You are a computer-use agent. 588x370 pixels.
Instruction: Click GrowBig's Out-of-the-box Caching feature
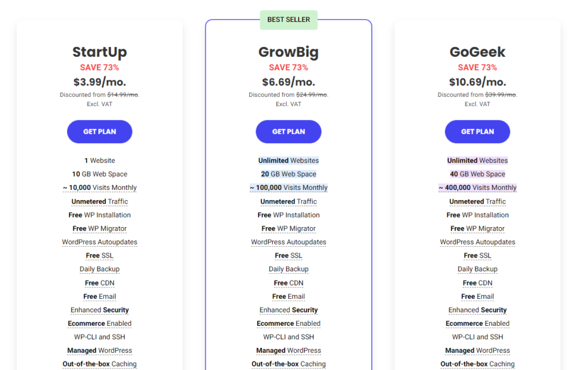tap(288, 364)
